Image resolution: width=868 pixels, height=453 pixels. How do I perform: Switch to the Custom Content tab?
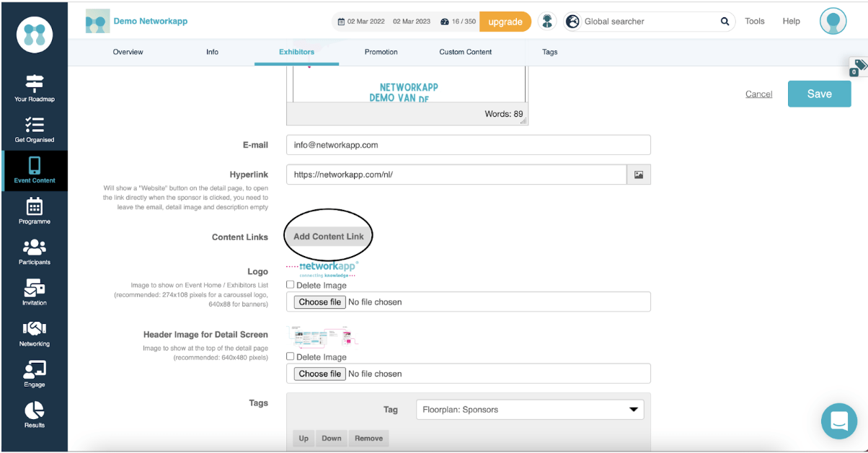coord(466,52)
